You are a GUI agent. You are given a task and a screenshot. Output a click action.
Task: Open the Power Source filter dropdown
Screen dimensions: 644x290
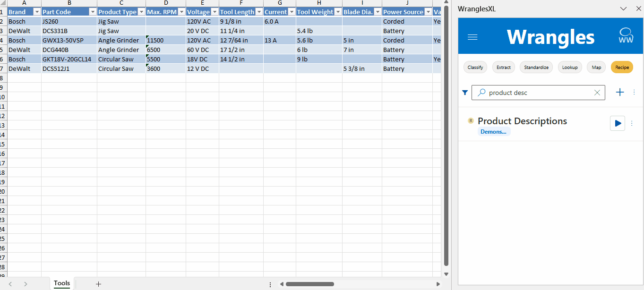428,11
